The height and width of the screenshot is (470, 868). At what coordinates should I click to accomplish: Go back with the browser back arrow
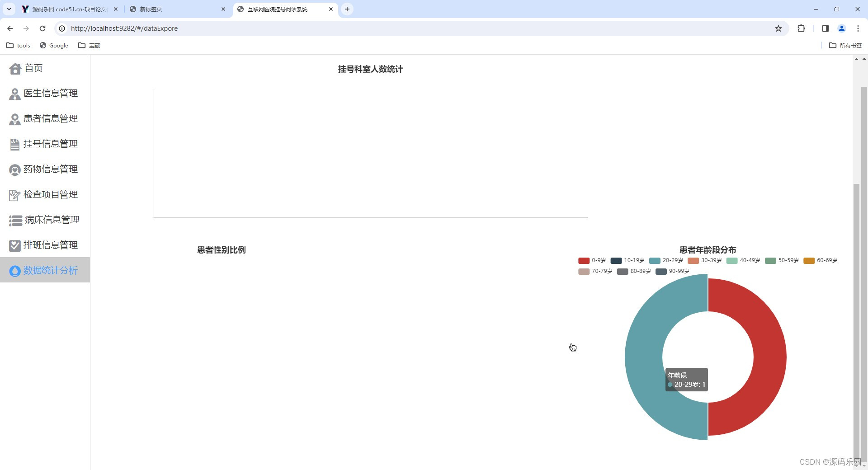10,28
